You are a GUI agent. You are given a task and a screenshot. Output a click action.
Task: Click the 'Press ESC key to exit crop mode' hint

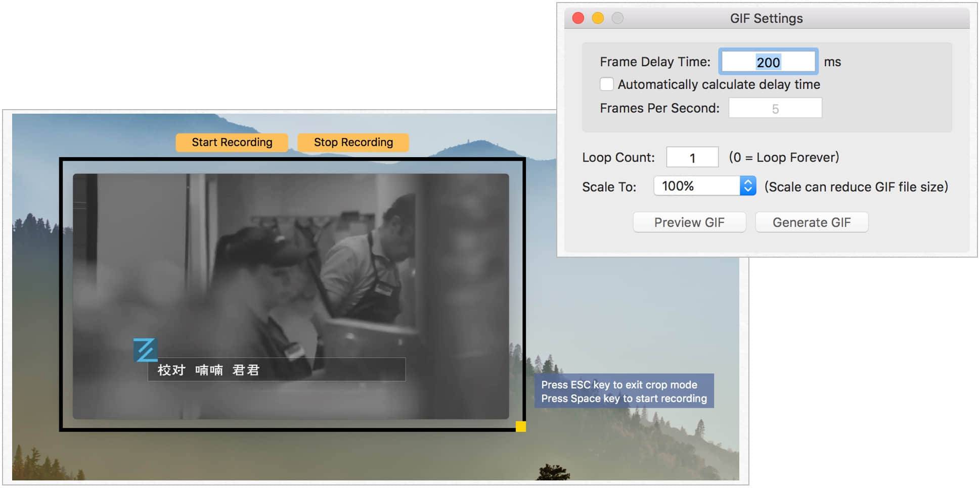tap(619, 385)
